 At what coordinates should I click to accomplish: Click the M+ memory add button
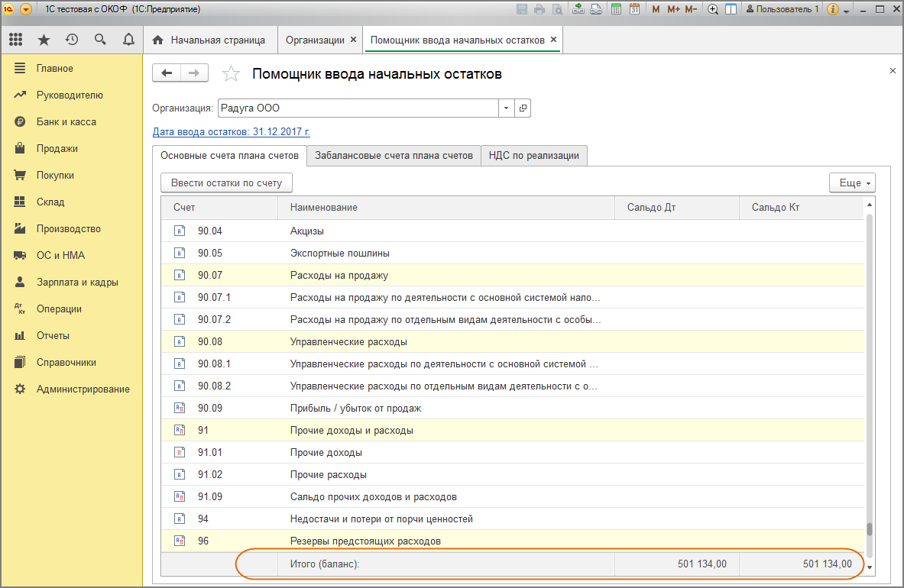tap(673, 9)
